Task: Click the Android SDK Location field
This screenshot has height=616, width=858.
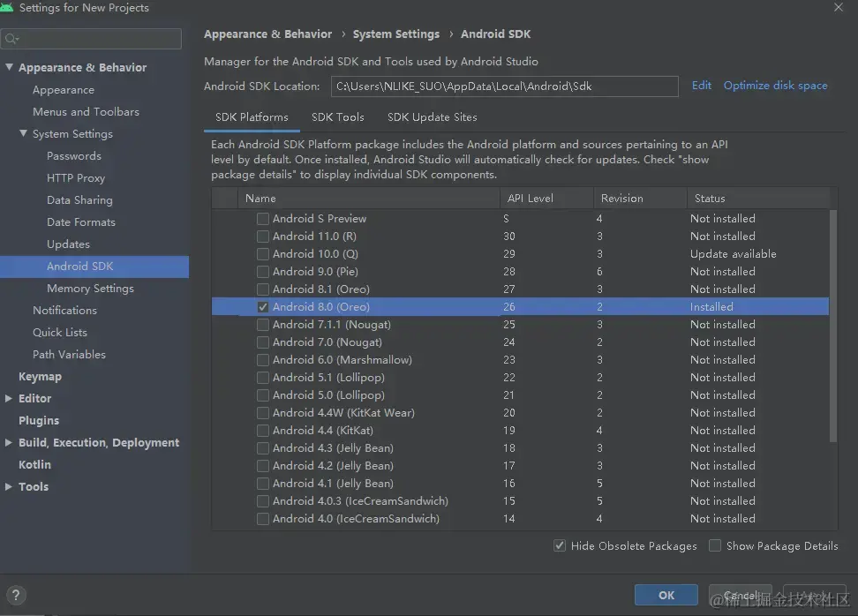Action: [504, 86]
